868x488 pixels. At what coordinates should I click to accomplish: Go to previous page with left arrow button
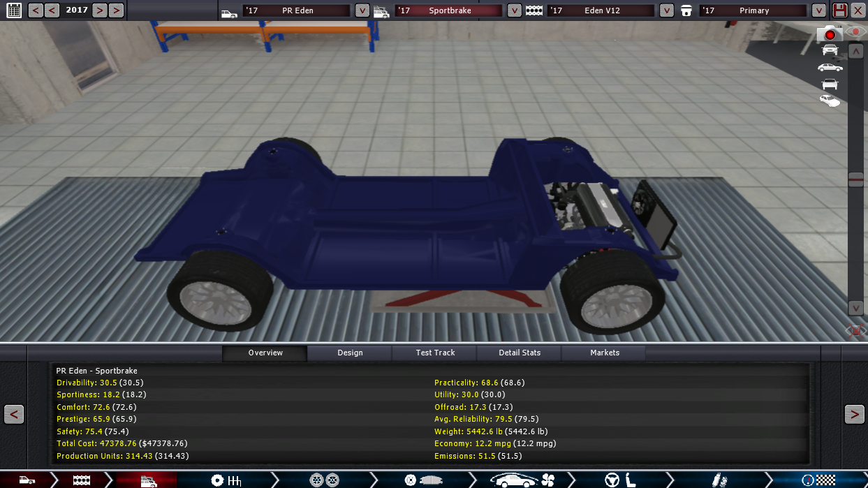pyautogui.click(x=14, y=414)
